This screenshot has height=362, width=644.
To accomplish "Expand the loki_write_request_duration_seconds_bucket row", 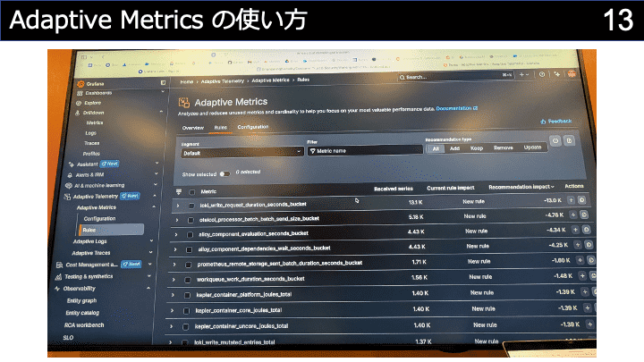I will (176, 205).
